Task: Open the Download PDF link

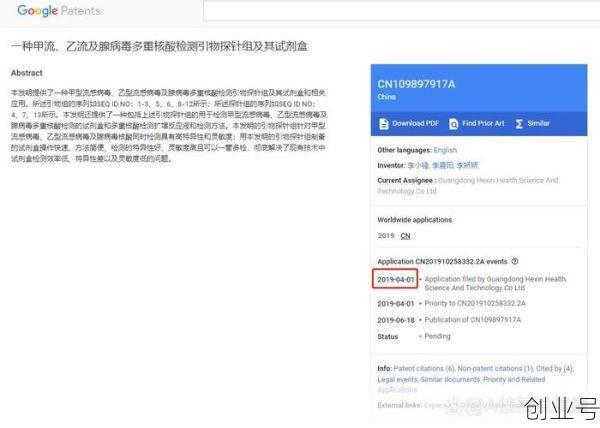Action: (415, 124)
